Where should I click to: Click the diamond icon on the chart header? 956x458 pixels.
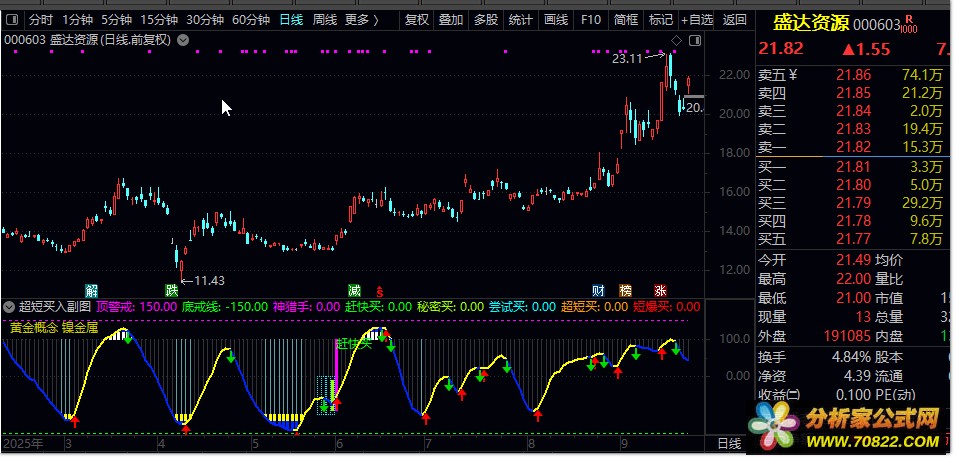(676, 40)
